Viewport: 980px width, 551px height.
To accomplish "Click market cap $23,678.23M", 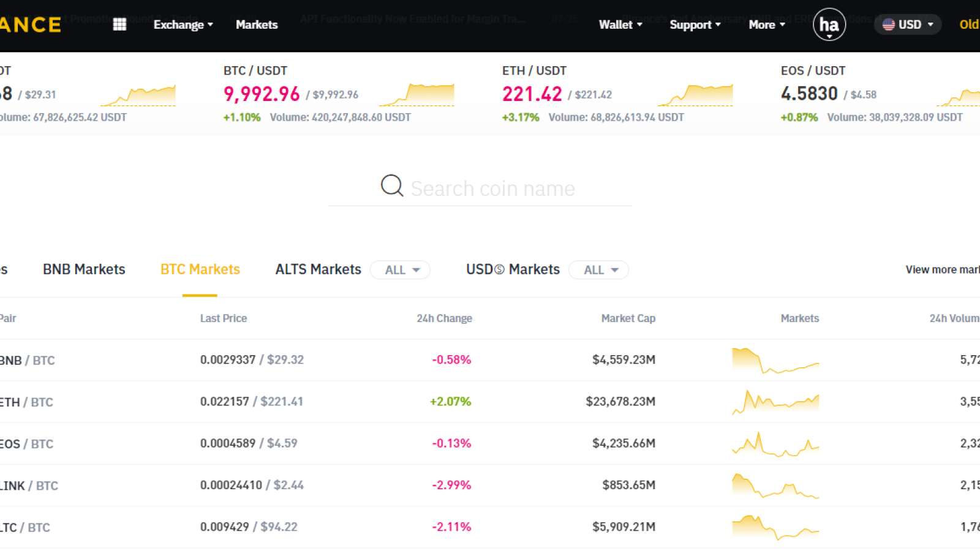I will pos(620,402).
